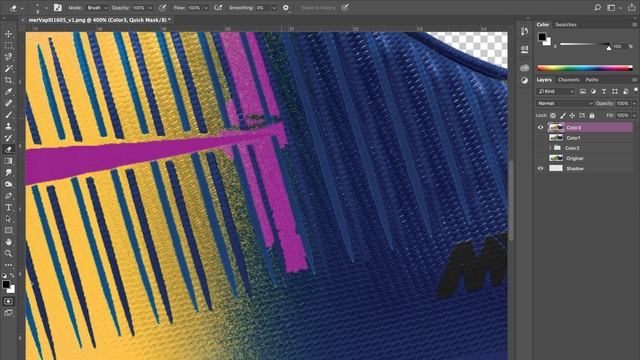Select the Pen tool

point(8,196)
